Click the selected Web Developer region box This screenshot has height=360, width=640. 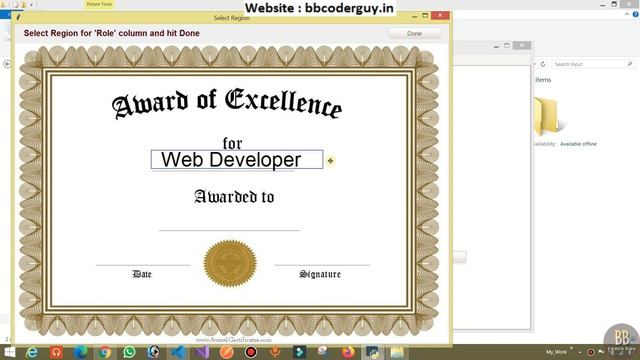237,160
